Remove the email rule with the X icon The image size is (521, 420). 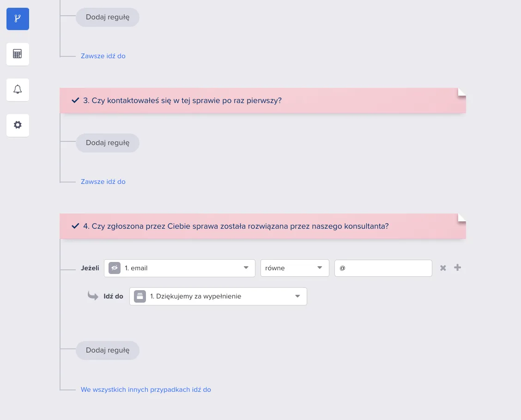[443, 268]
